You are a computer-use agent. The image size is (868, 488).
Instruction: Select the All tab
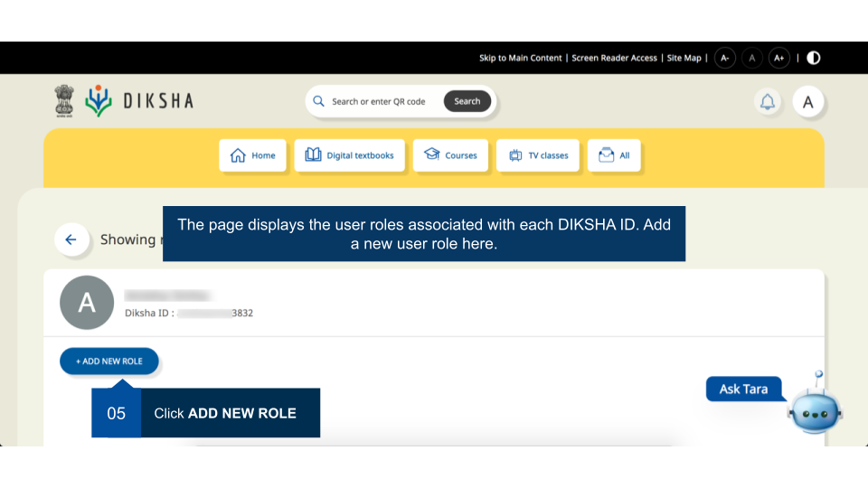click(x=614, y=155)
